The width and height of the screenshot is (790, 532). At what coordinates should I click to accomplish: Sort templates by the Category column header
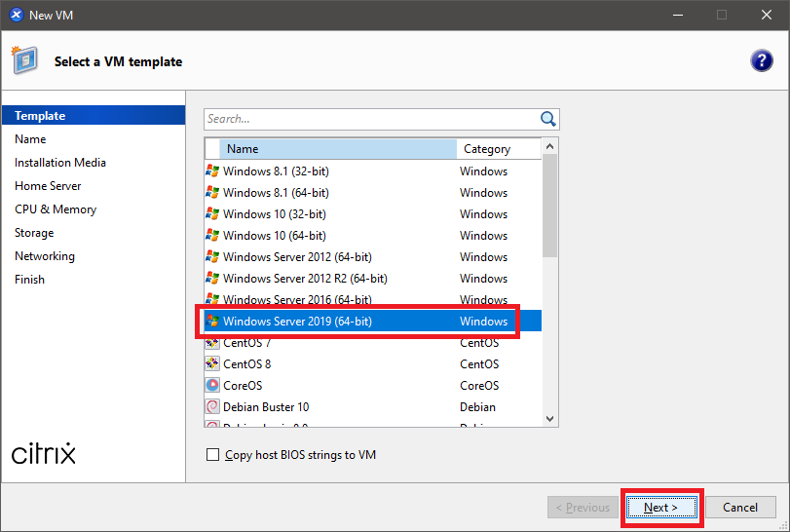click(497, 149)
